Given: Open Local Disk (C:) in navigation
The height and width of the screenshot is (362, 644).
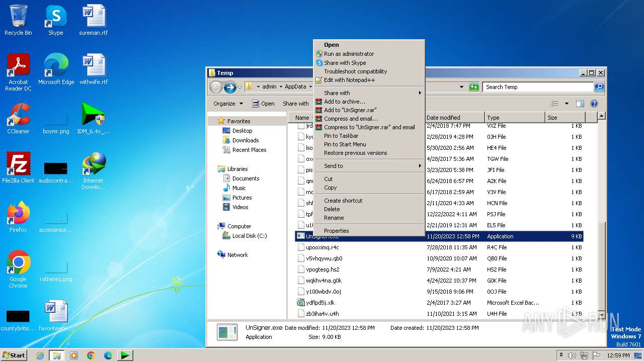Looking at the screenshot, I should (x=249, y=236).
